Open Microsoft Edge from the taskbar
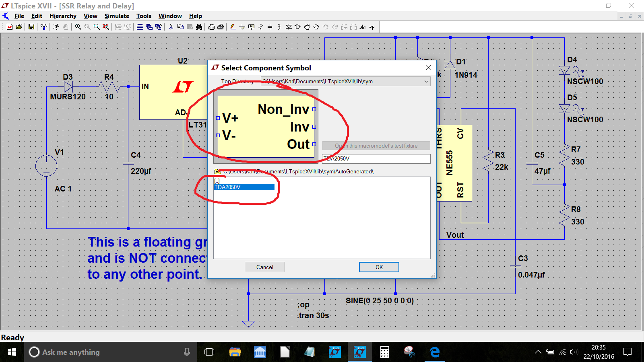This screenshot has height=362, width=644. pos(435,352)
